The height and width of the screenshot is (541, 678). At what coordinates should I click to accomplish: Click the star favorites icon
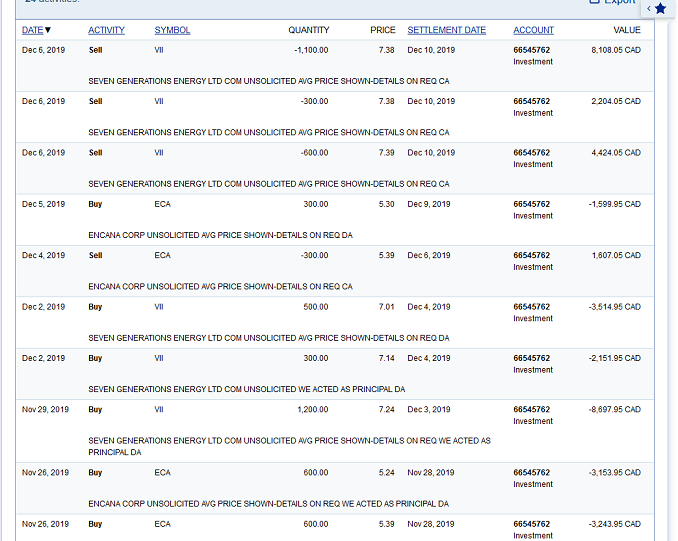tap(660, 9)
